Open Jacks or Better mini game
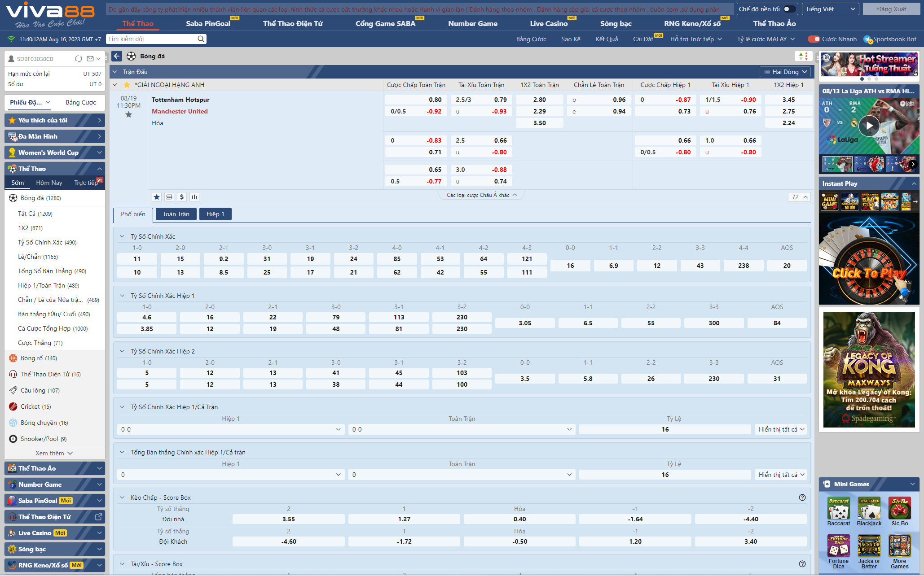This screenshot has height=576, width=924. coord(869,552)
